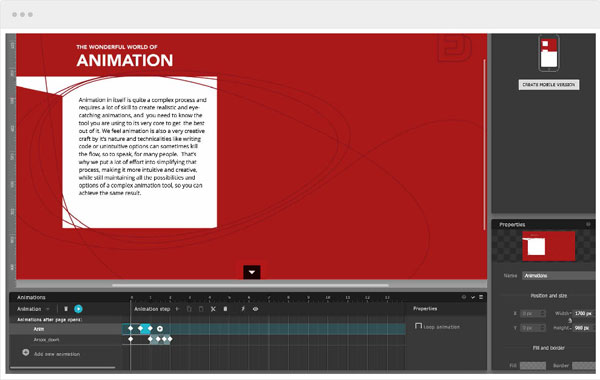Delete the selected animation step with the trash icon
The height and width of the screenshot is (380, 600).
tap(225, 309)
